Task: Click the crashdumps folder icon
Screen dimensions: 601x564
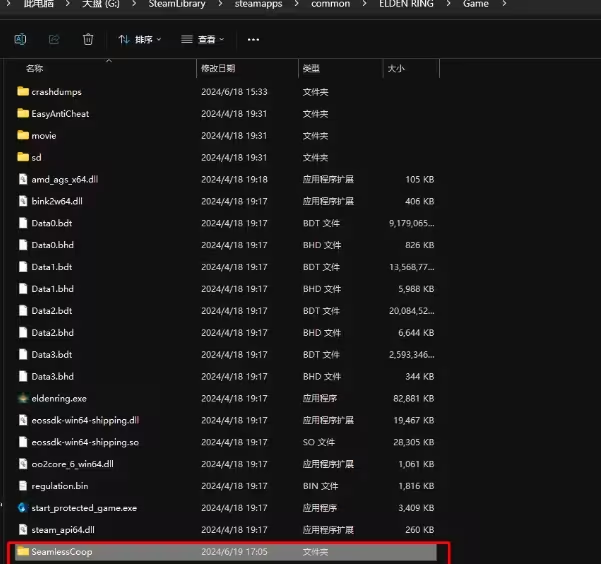Action: (x=23, y=92)
